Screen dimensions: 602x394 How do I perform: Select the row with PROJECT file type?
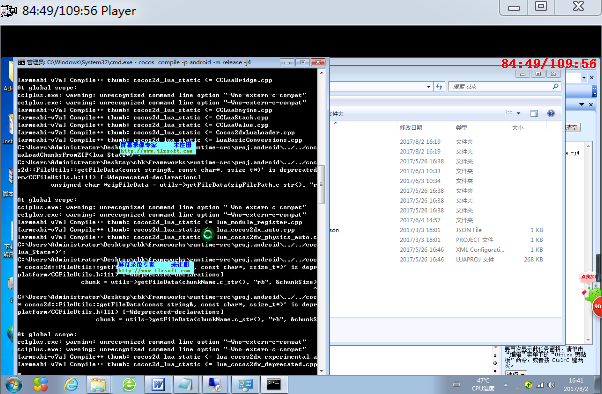pos(437,240)
